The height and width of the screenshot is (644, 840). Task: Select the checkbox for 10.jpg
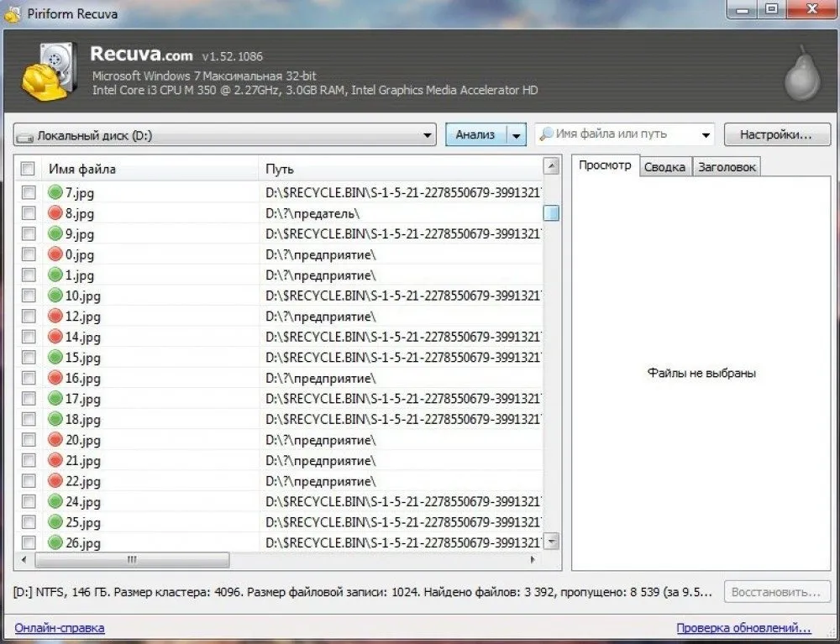pos(29,296)
